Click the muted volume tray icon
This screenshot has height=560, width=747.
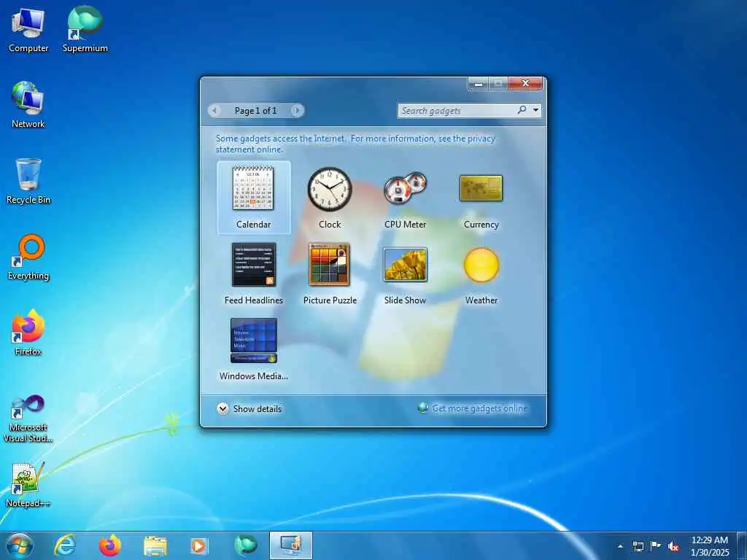673,546
